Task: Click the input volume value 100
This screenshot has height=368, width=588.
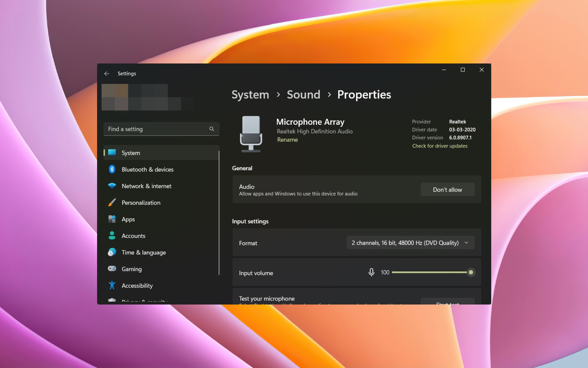Action: click(385, 272)
